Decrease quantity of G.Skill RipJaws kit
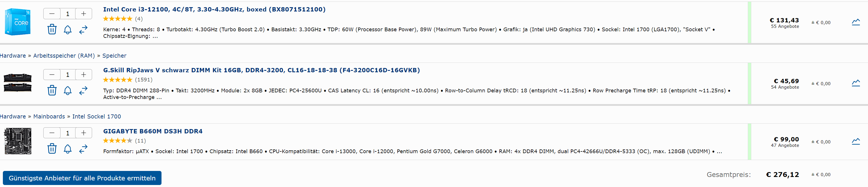Screen dimensions: 868x187 [52, 75]
